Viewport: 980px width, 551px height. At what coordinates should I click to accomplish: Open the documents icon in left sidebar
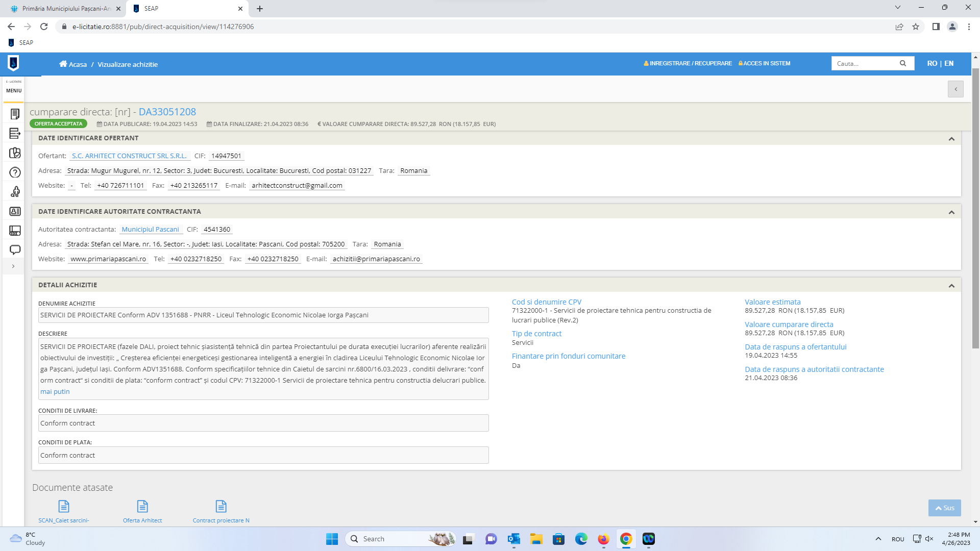tap(15, 114)
